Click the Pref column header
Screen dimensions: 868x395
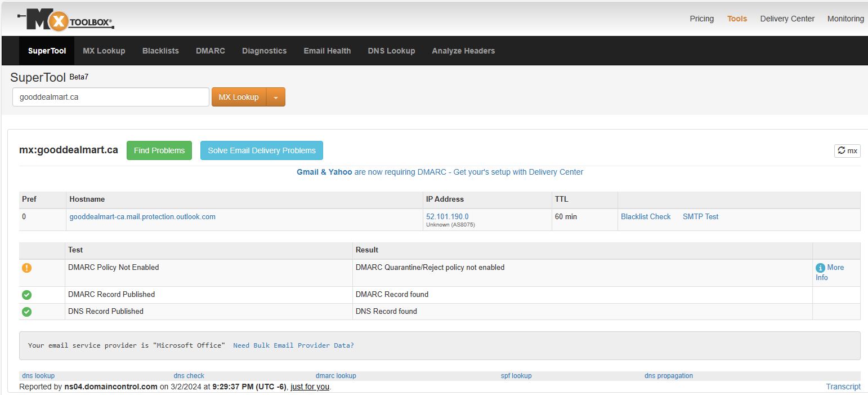[x=29, y=199]
